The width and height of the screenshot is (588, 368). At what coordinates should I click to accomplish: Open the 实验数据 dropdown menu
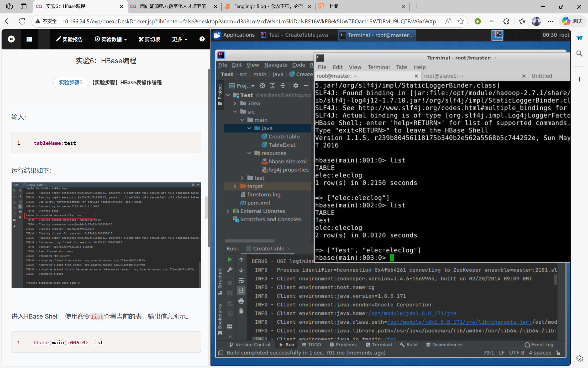[x=111, y=39]
